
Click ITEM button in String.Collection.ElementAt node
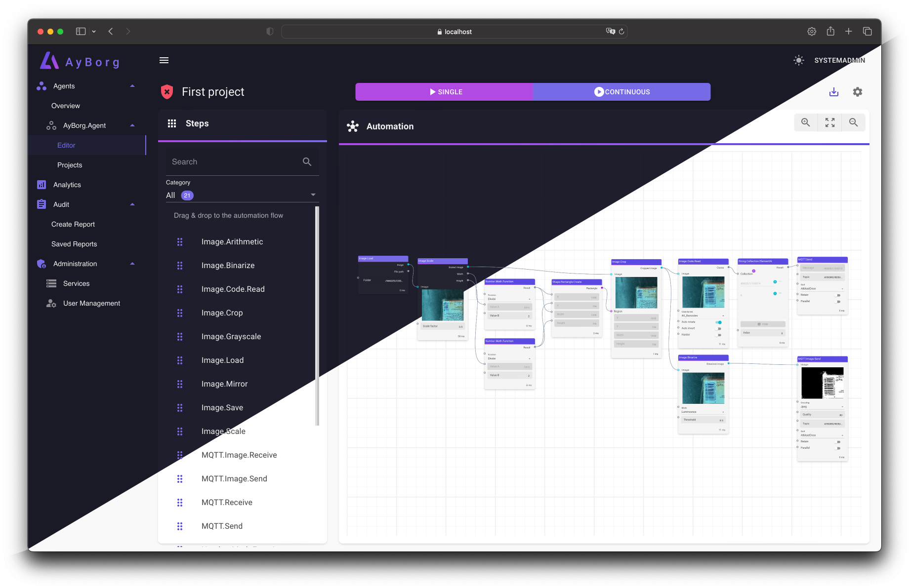pos(762,324)
